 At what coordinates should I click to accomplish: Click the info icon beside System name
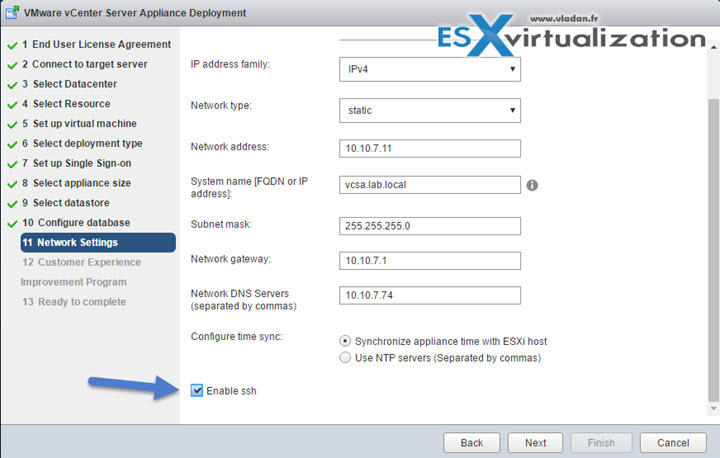(x=532, y=185)
